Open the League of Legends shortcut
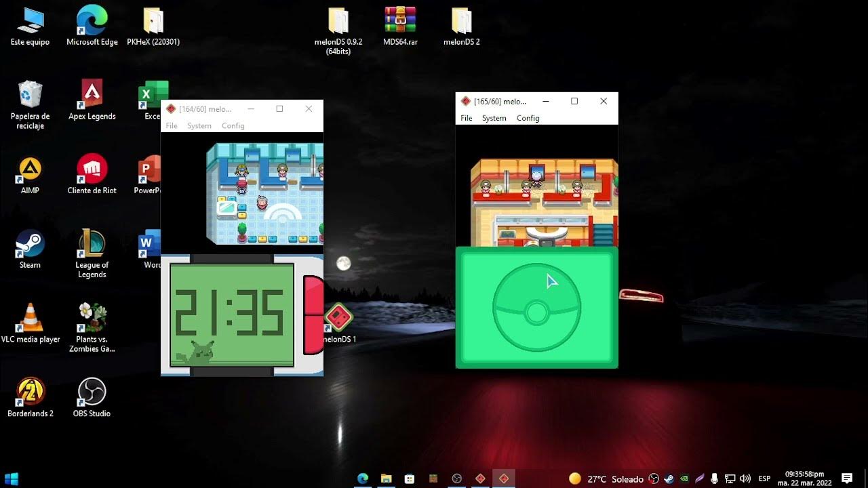868x488 pixels. [92, 254]
